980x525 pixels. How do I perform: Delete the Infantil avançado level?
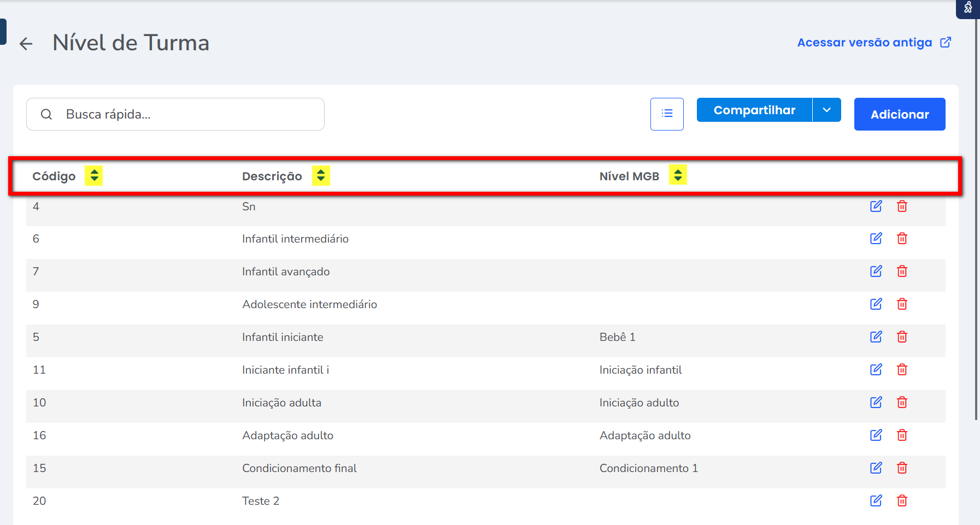(902, 272)
